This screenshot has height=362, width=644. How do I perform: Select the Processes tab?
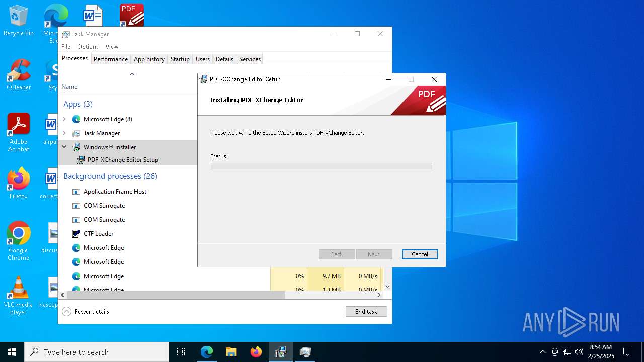coord(74,59)
